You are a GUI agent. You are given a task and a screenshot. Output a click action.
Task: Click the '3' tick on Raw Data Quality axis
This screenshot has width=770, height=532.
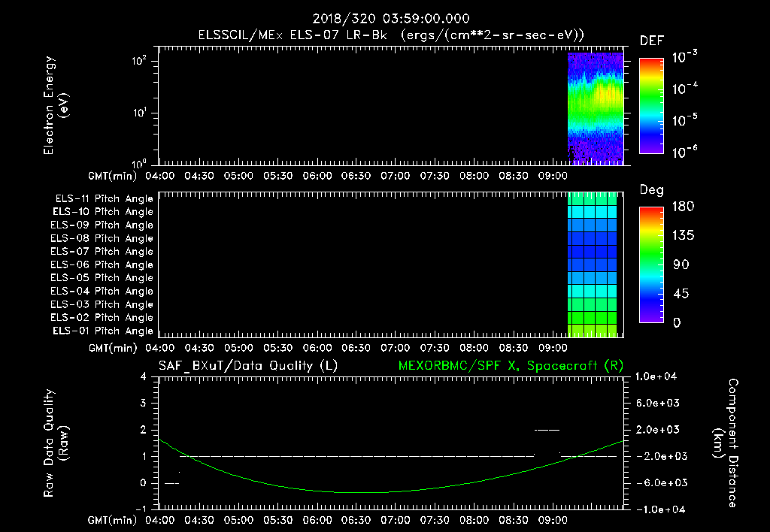click(144, 404)
